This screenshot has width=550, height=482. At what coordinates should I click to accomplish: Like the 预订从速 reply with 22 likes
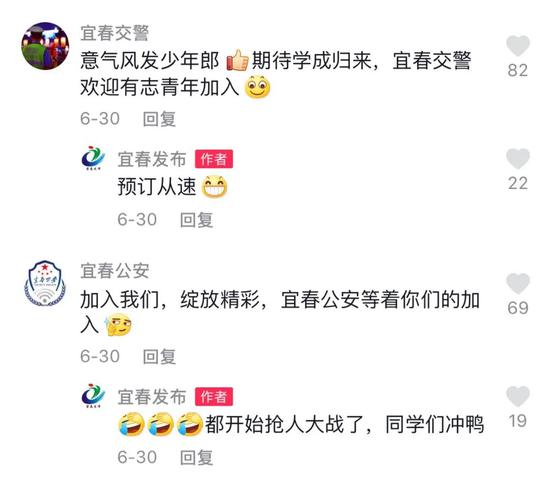(x=518, y=159)
